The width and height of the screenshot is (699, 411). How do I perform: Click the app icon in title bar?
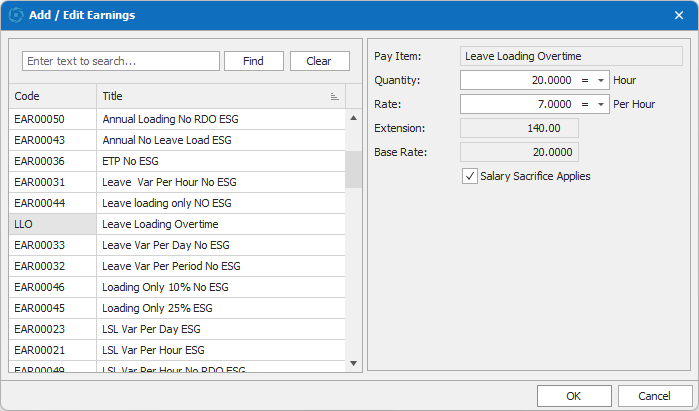(16, 15)
